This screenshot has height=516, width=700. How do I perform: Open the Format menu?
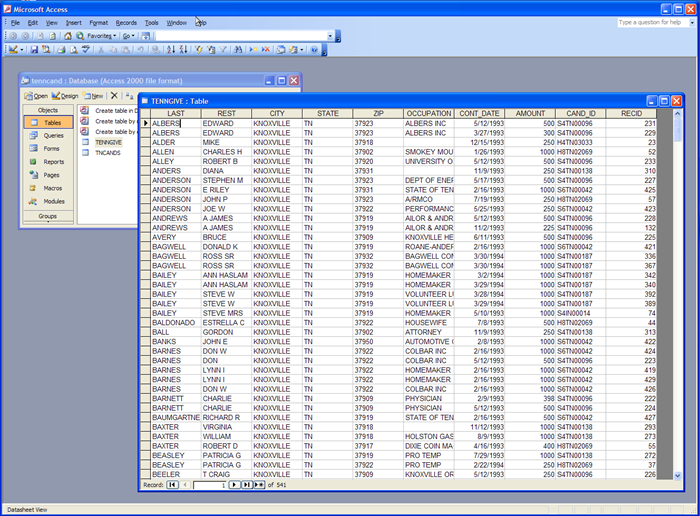[98, 22]
